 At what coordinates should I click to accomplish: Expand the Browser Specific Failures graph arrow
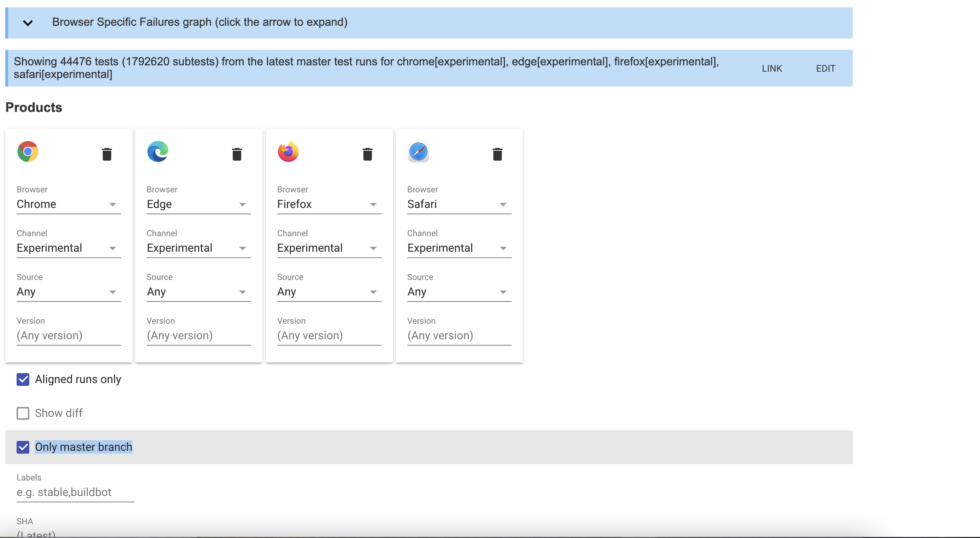pyautogui.click(x=28, y=23)
